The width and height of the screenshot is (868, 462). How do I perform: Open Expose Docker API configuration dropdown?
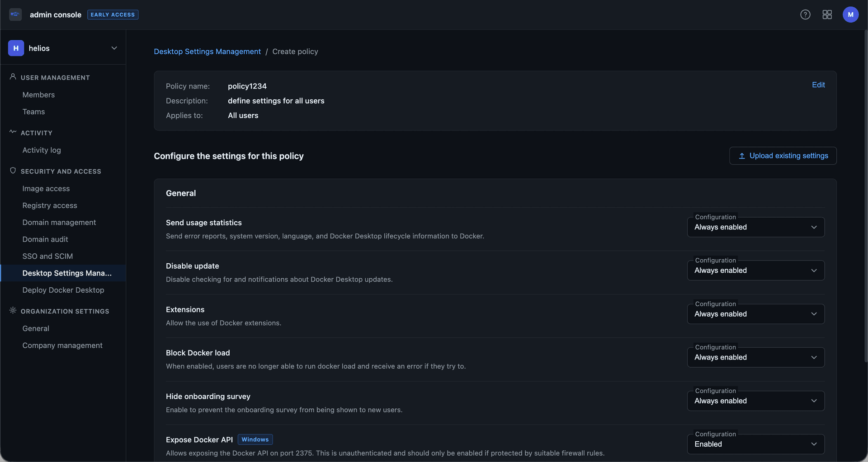755,444
